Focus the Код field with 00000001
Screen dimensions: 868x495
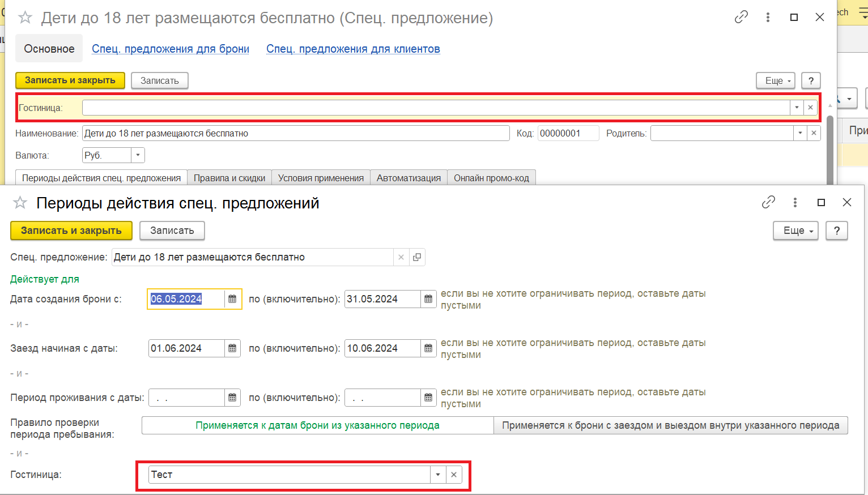pos(568,133)
